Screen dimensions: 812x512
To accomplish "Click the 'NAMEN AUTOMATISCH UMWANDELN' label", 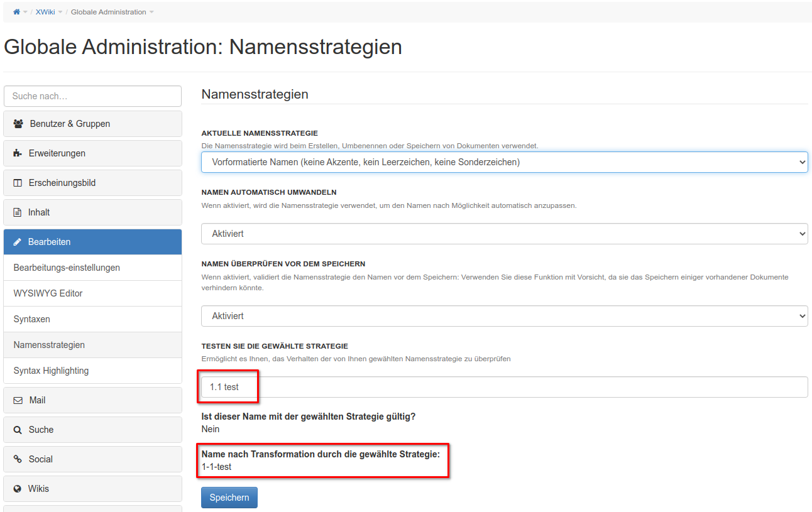I will (269, 192).
